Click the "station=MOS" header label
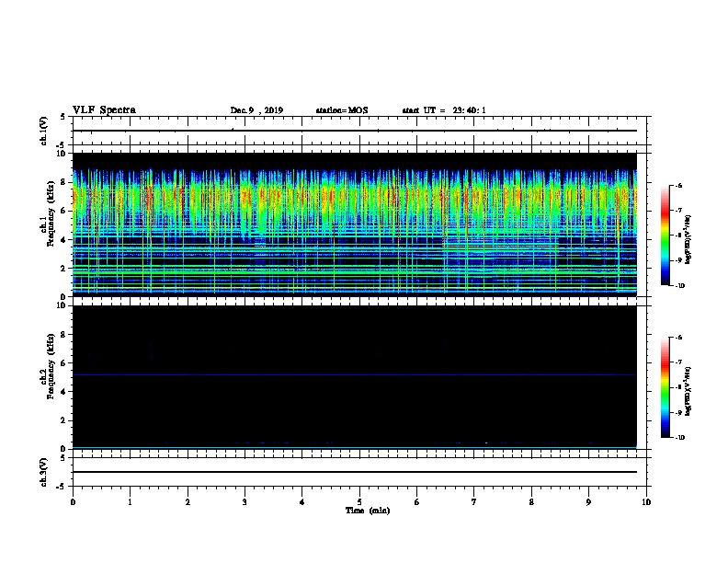The image size is (728, 563). pos(342,110)
